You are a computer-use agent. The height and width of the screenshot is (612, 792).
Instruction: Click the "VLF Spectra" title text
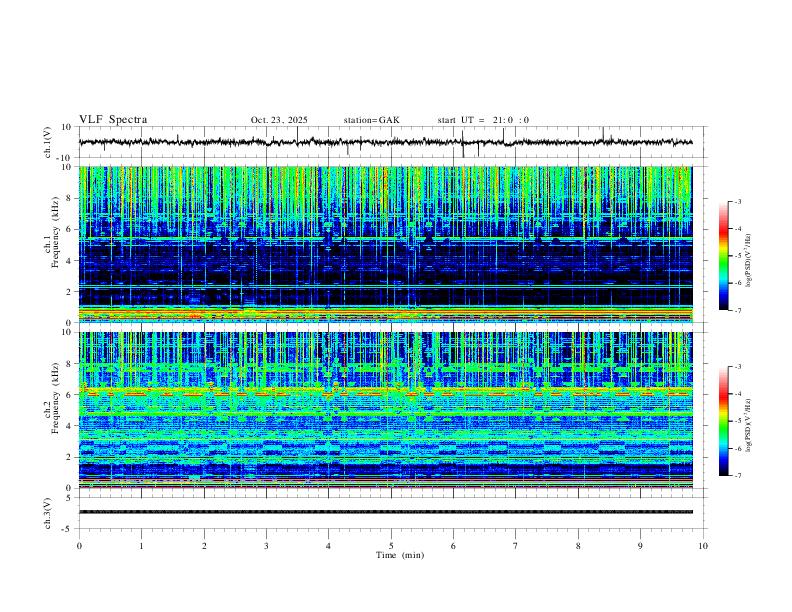113,120
